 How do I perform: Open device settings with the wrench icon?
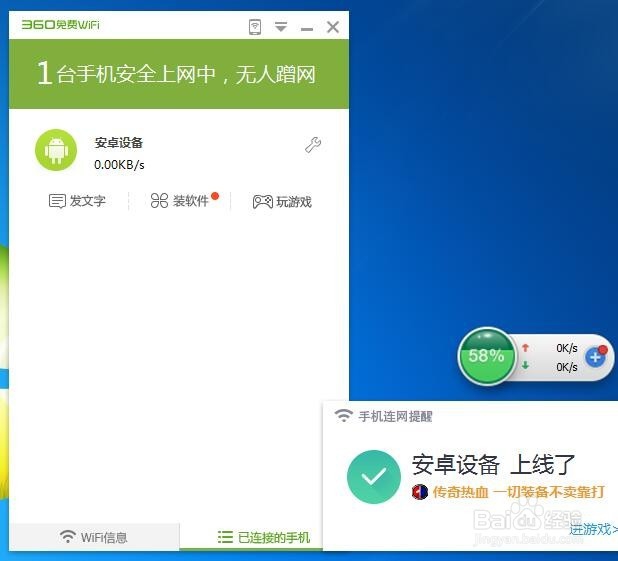pyautogui.click(x=313, y=145)
